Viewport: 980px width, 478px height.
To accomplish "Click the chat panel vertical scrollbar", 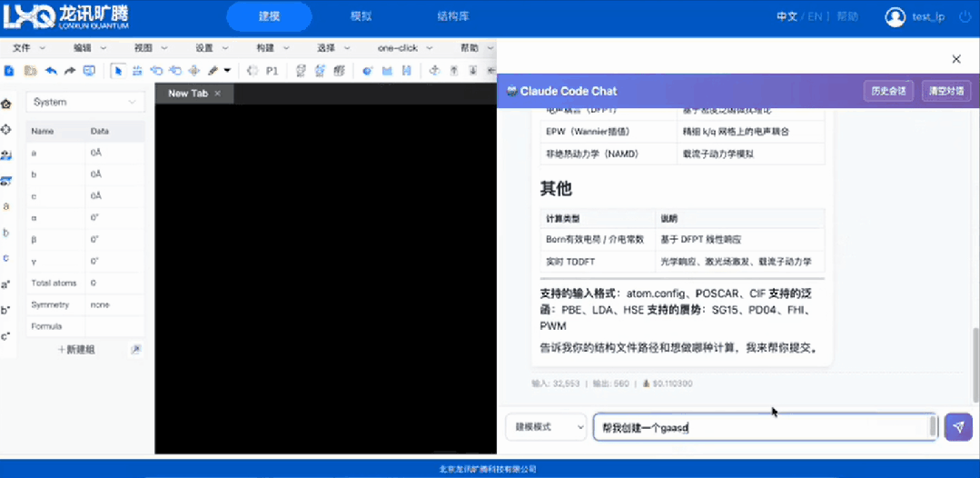I will 975,364.
